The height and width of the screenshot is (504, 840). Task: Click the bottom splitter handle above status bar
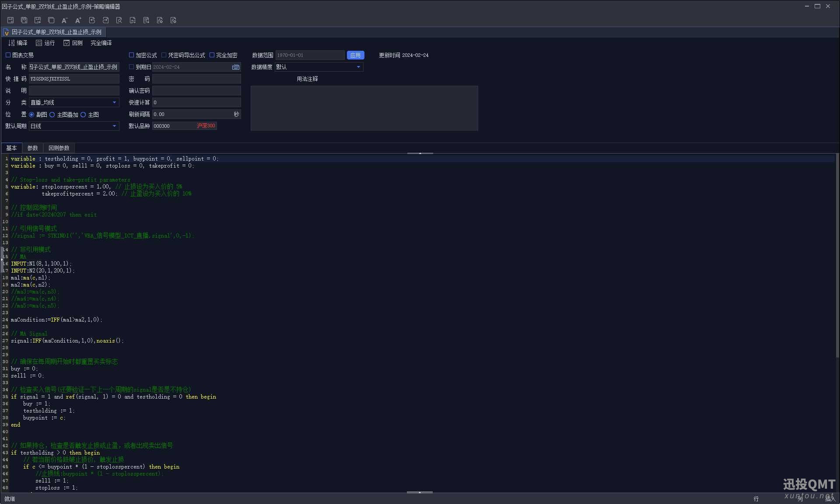click(x=420, y=492)
